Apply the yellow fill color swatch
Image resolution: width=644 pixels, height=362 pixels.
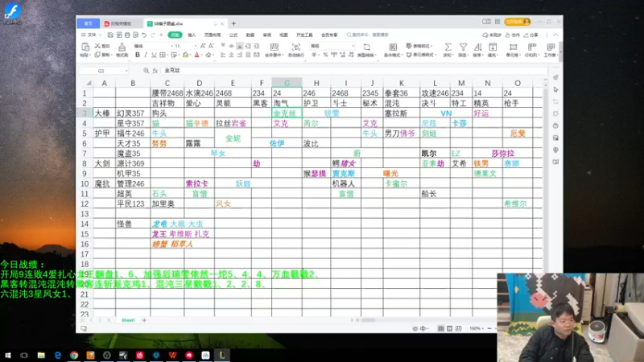tap(186, 55)
